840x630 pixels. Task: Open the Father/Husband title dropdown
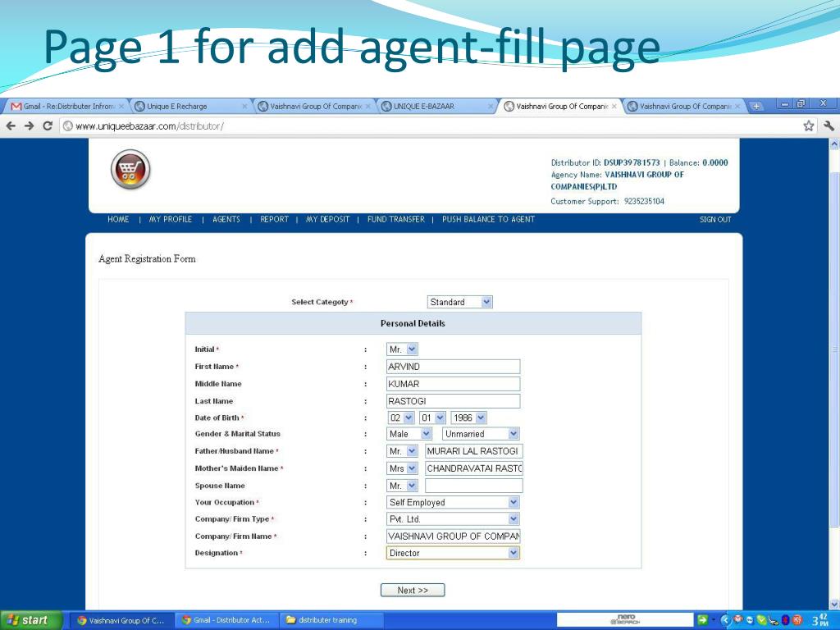402,451
